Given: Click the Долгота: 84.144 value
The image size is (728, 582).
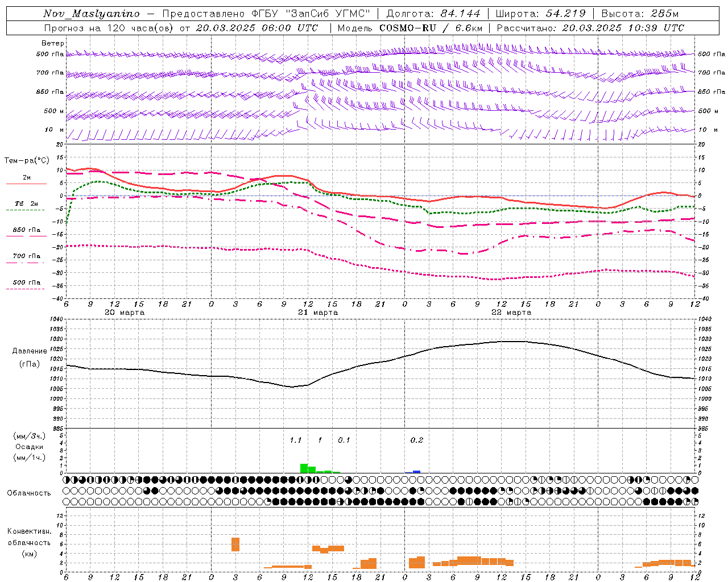Looking at the screenshot, I should (x=433, y=14).
